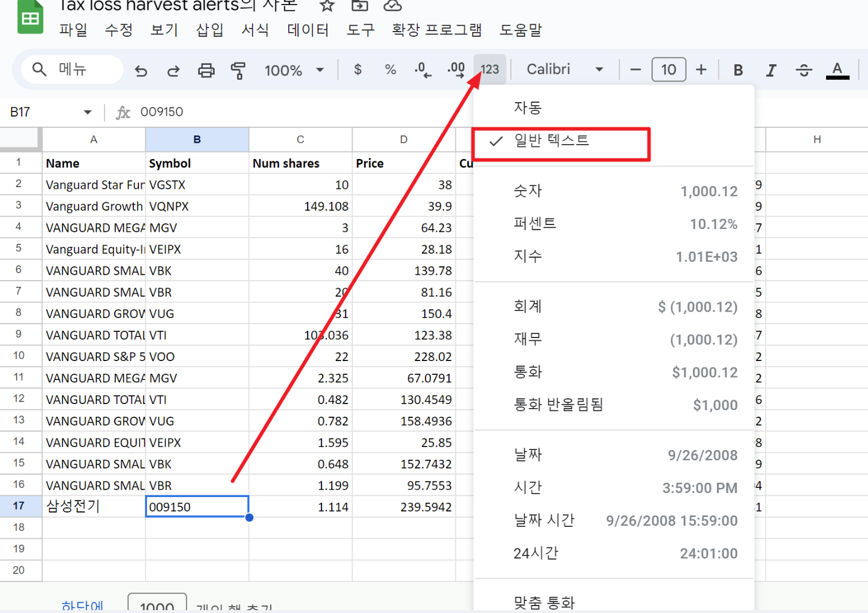
Task: Decrease font size with minus
Action: tap(635, 69)
